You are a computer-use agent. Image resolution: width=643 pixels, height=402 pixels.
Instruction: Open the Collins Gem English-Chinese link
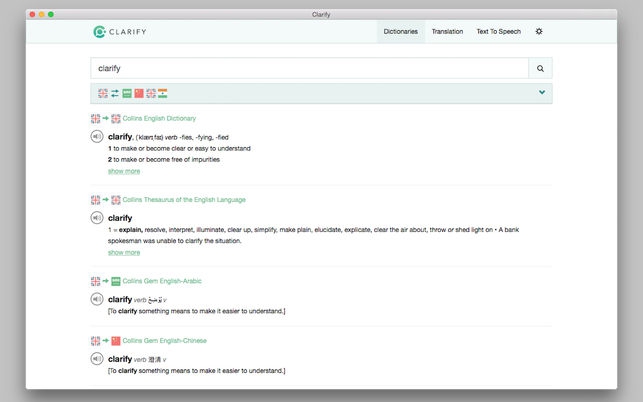click(164, 340)
